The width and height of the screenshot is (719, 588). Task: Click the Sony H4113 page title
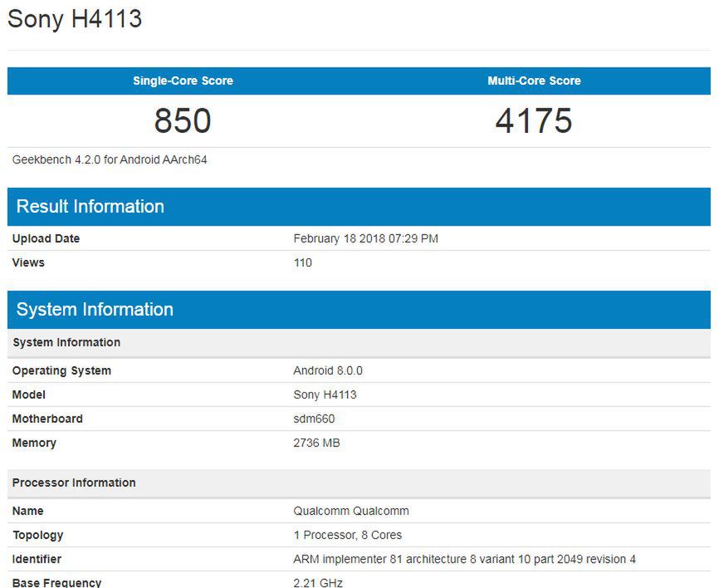click(x=75, y=19)
